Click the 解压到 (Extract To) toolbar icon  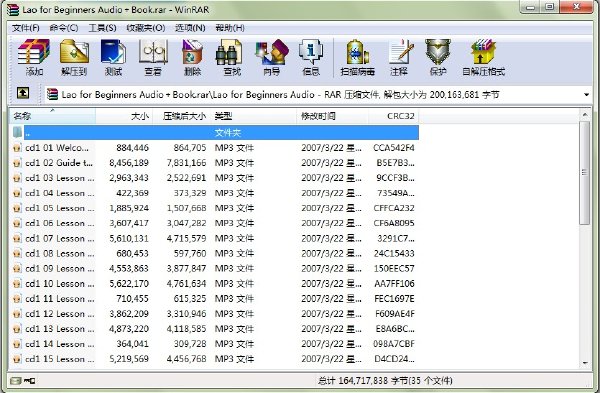(74, 52)
